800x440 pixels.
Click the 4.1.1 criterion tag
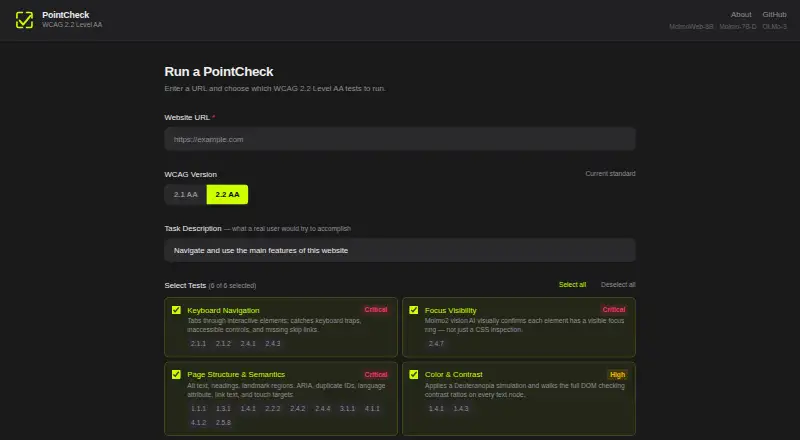pyautogui.click(x=372, y=408)
